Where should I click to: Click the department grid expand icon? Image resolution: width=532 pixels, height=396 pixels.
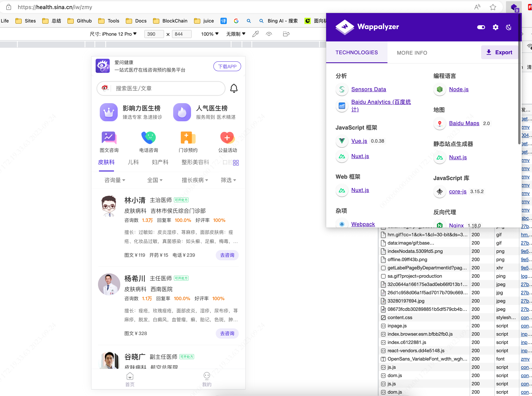point(236,163)
